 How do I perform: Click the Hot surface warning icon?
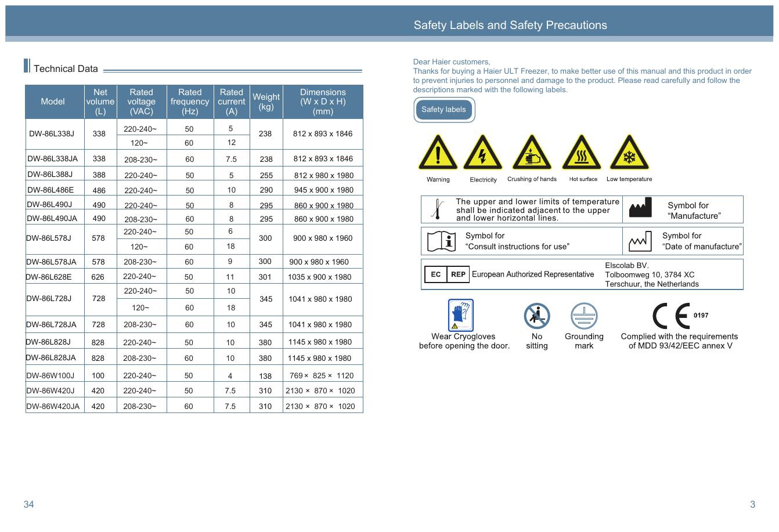(x=582, y=154)
